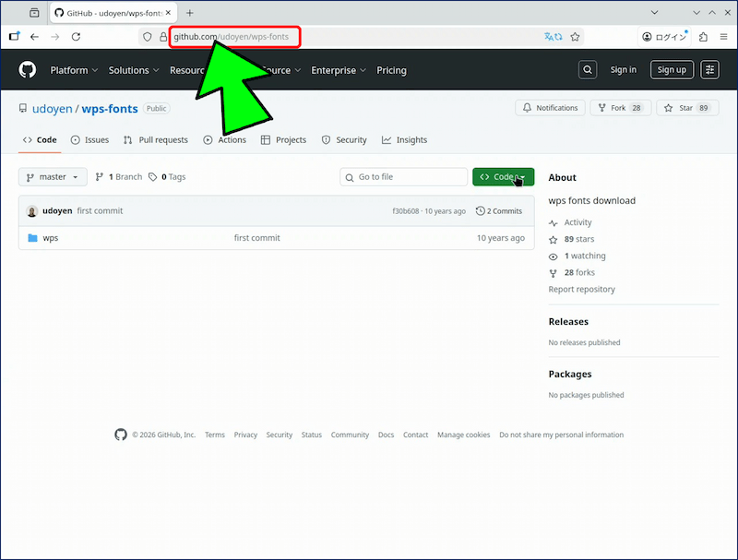738x560 pixels.
Task: Switch to the Issues tab
Action: [89, 140]
